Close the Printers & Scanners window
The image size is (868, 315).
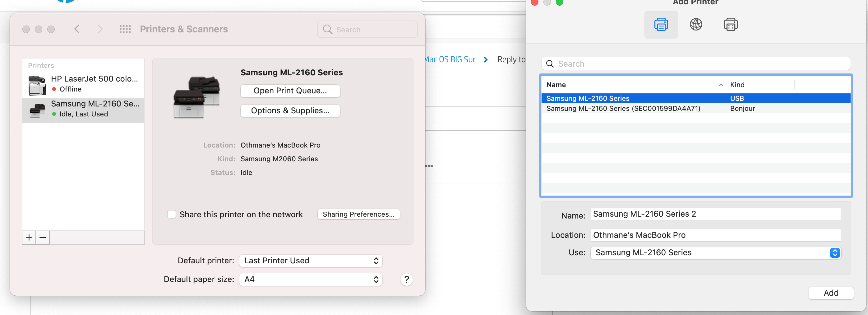26,29
